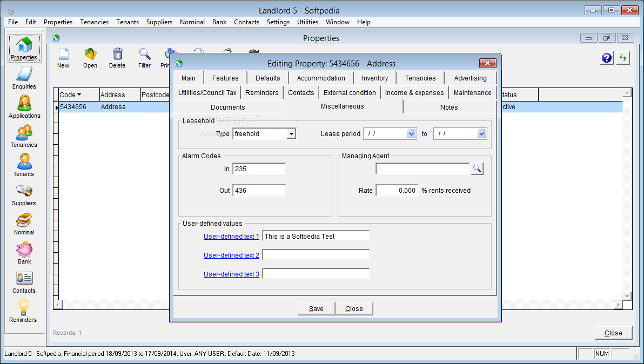Image resolution: width=644 pixels, height=364 pixels.
Task: Click the User-defined text 2 link
Action: 231,255
